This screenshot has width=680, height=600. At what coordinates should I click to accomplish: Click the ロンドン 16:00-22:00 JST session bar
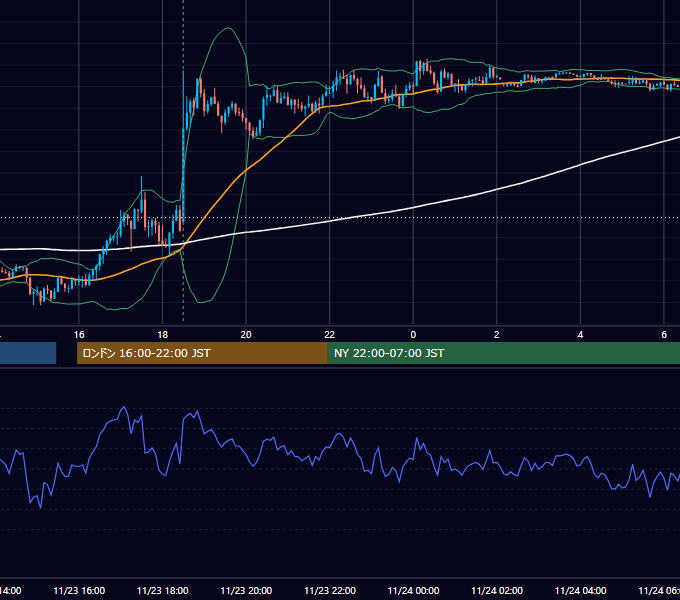tap(202, 353)
